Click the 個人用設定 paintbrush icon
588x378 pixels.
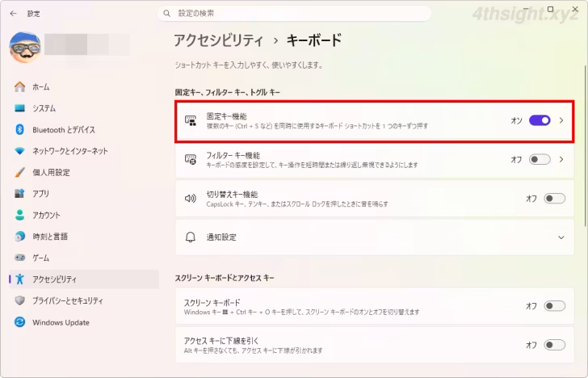pyautogui.click(x=19, y=172)
